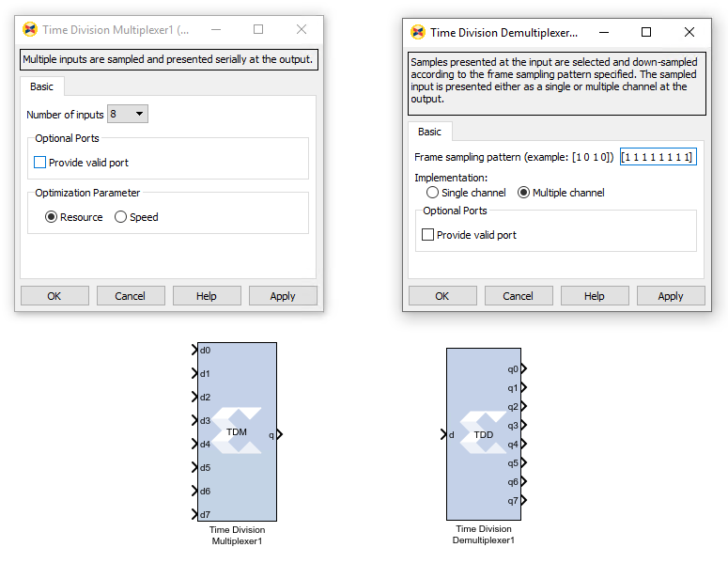Select the Speed optimization radio button

(x=121, y=217)
